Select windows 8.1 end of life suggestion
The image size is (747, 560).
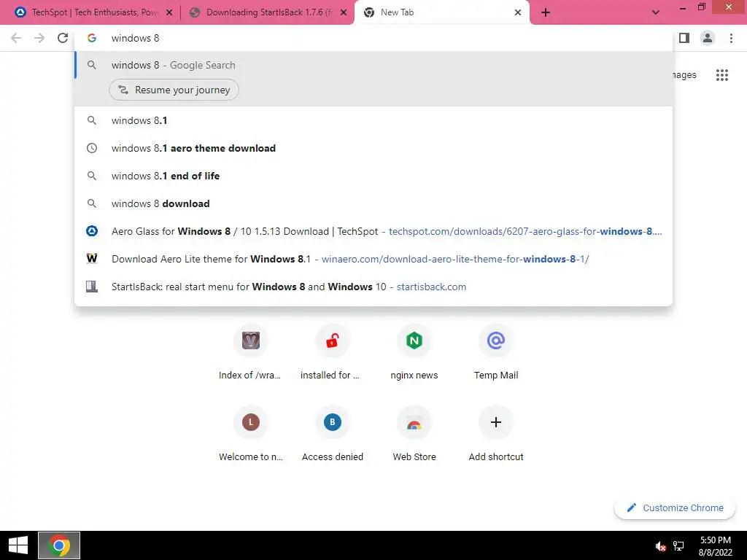click(373, 176)
